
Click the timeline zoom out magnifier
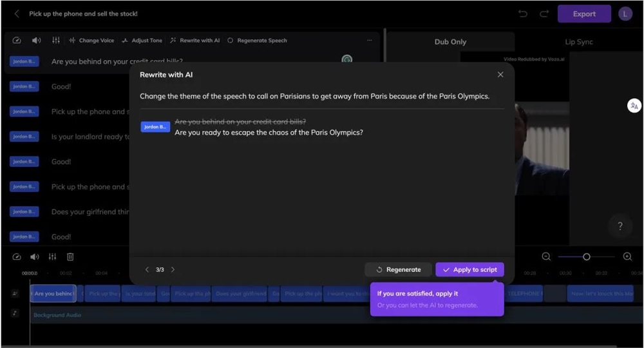(546, 256)
